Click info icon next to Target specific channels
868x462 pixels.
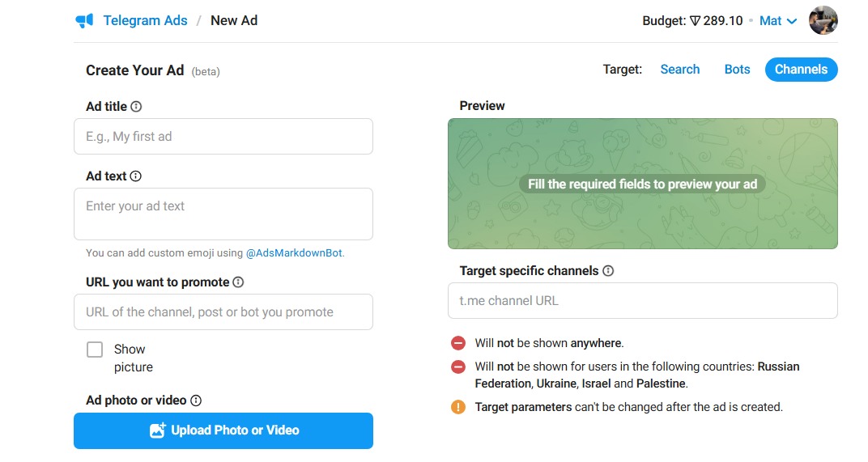[x=608, y=271]
